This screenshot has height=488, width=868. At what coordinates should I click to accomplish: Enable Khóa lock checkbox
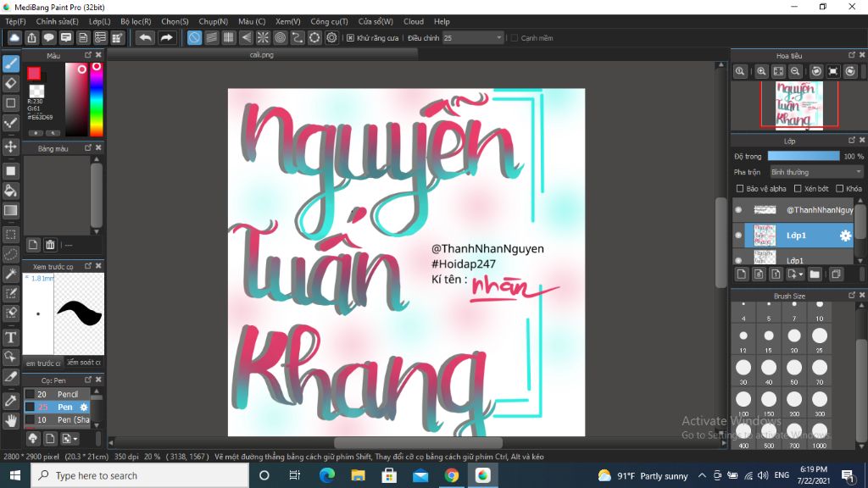point(840,189)
